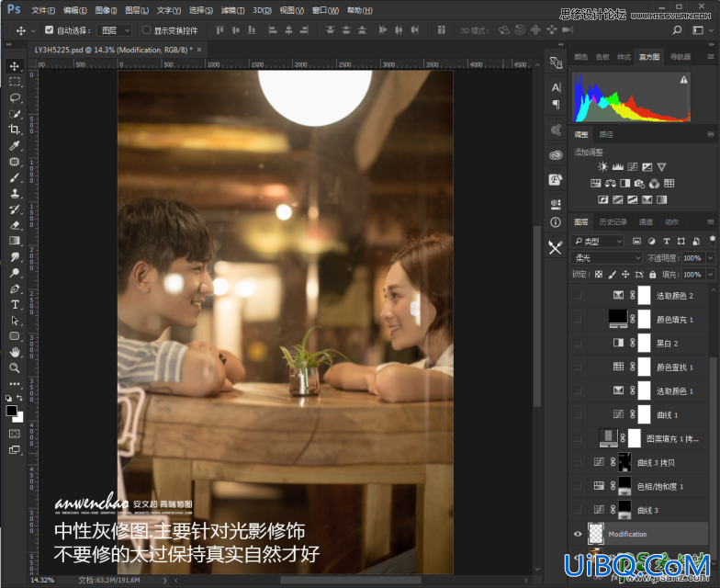Select the Rectangular Marquee tool

click(x=15, y=82)
